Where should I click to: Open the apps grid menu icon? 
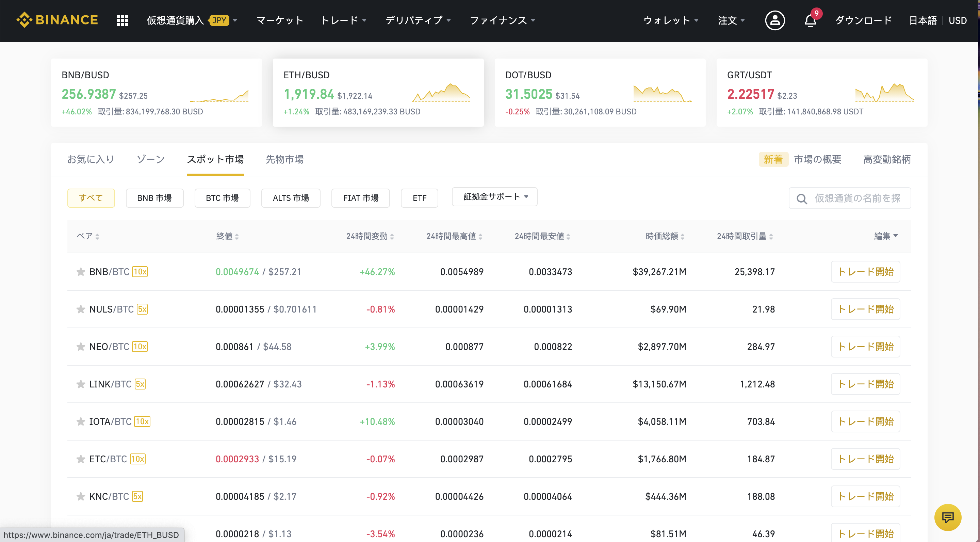pos(122,20)
